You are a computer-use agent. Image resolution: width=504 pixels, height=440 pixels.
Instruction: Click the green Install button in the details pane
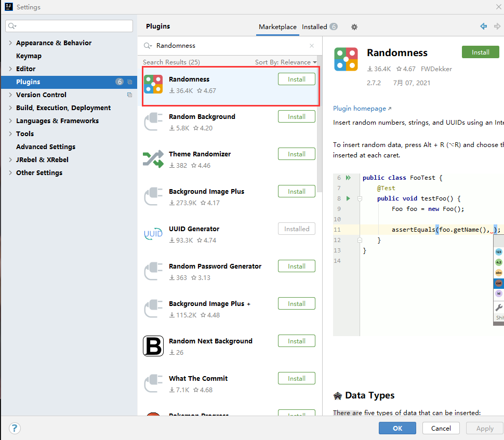[480, 52]
